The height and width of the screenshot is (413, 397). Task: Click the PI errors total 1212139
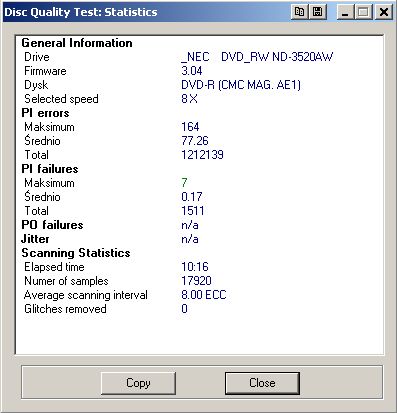pyautogui.click(x=202, y=155)
